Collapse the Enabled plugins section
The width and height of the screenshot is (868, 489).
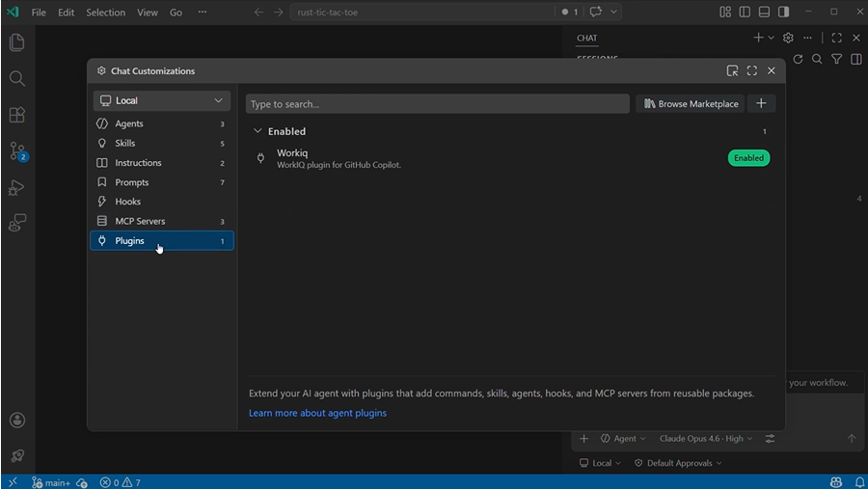(x=258, y=131)
